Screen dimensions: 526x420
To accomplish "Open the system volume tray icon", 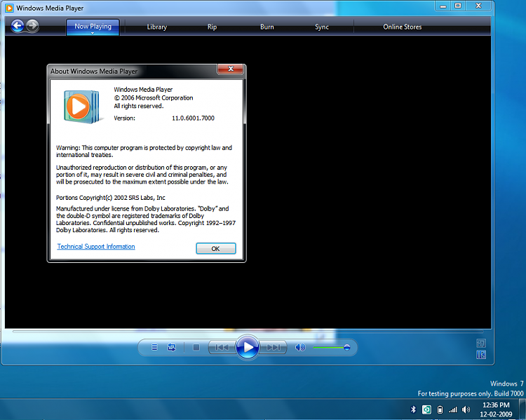I will pyautogui.click(x=466, y=409).
